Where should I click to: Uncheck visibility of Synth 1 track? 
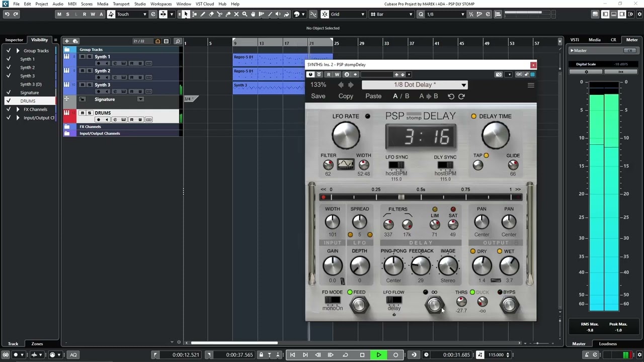pyautogui.click(x=9, y=59)
